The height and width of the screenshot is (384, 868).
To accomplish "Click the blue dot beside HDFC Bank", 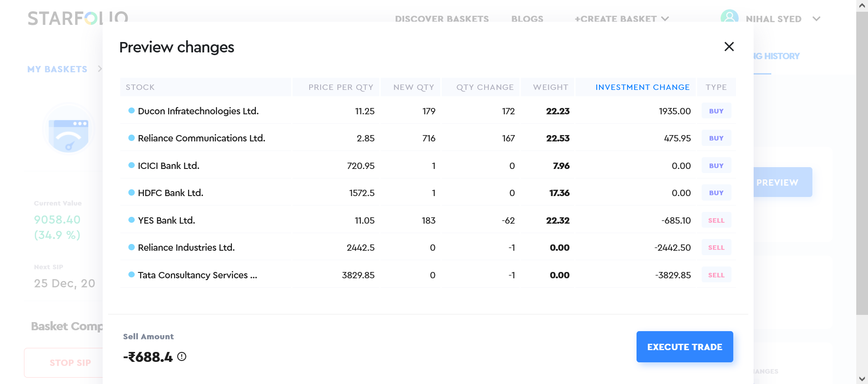I will pyautogui.click(x=132, y=192).
